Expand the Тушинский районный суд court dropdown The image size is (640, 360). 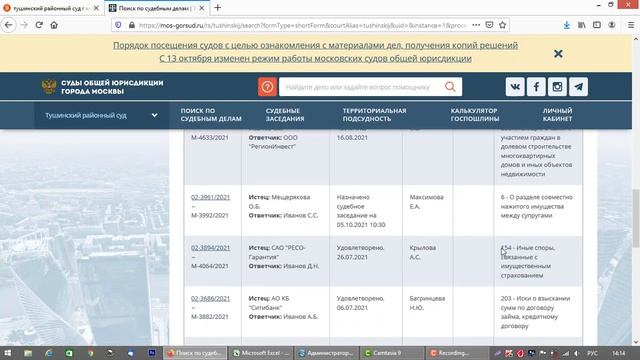pyautogui.click(x=102, y=116)
